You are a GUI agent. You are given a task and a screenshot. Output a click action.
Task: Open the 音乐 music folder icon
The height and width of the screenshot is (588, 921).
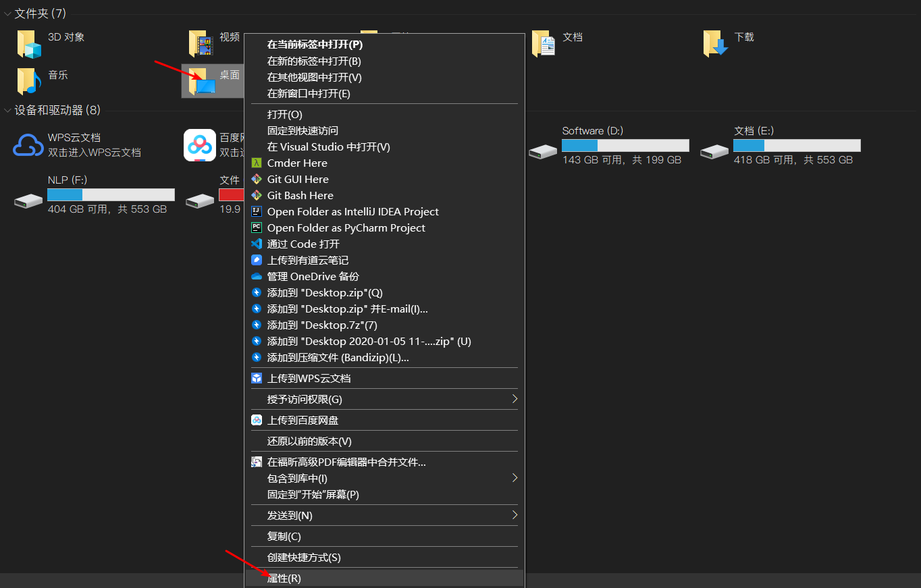(29, 82)
